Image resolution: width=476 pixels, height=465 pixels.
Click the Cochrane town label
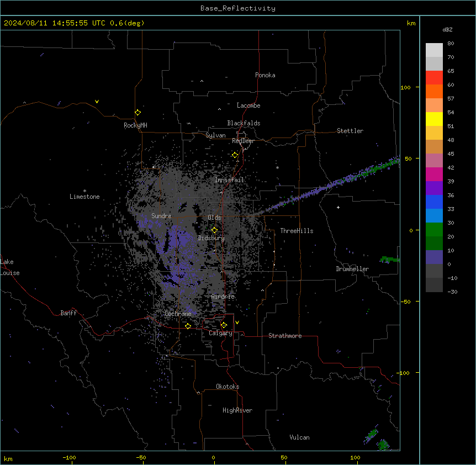point(178,314)
